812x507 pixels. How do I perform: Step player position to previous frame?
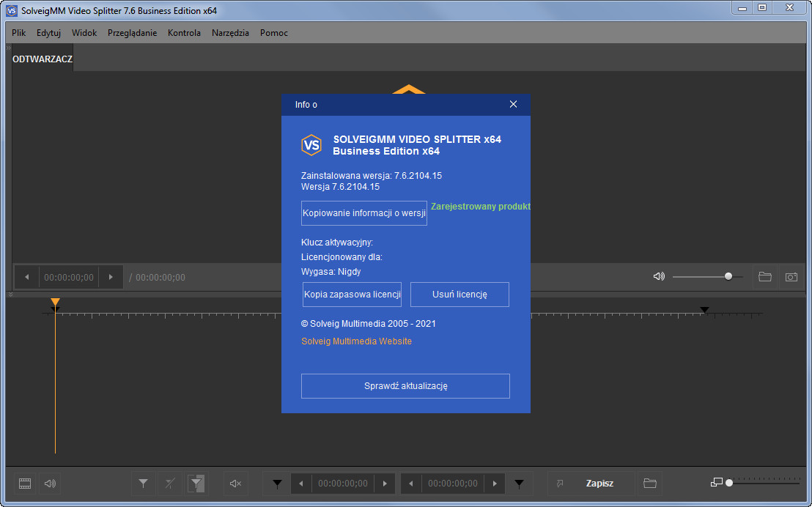[27, 277]
